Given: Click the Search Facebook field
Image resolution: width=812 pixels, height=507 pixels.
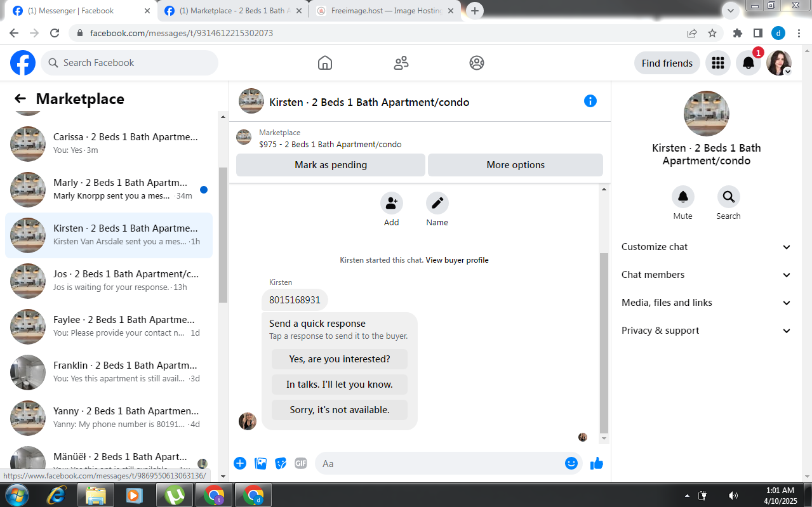Looking at the screenshot, I should tap(130, 63).
